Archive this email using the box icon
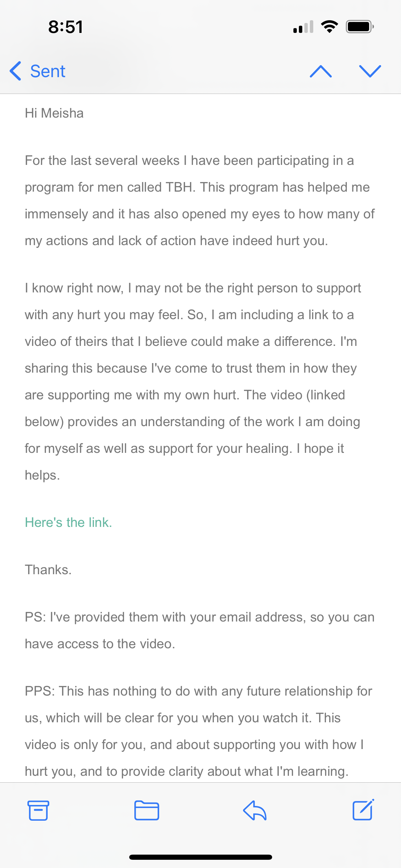This screenshot has height=868, width=401. (x=38, y=810)
